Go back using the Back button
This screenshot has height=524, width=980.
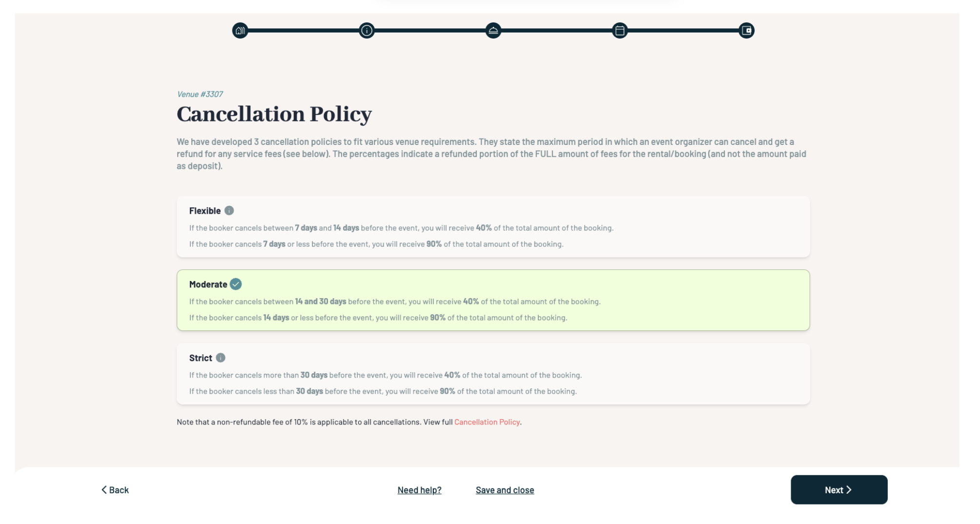[x=115, y=490]
